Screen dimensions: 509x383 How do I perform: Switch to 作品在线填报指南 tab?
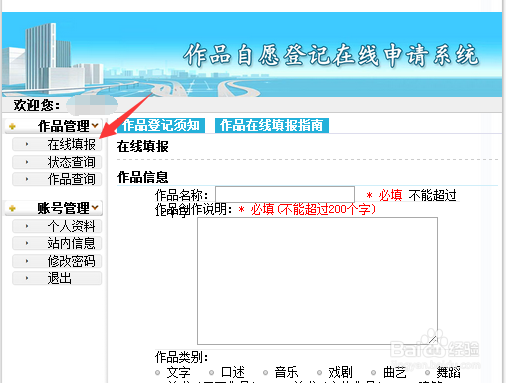272,126
